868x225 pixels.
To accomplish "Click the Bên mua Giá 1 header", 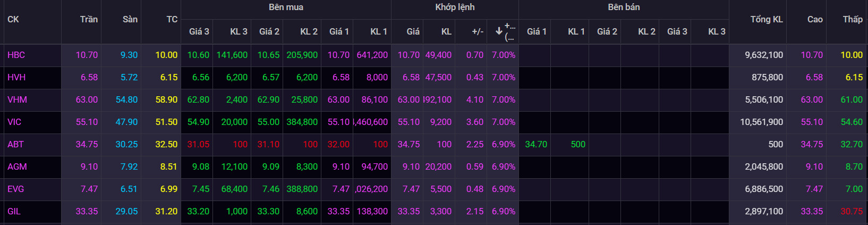I will [339, 31].
